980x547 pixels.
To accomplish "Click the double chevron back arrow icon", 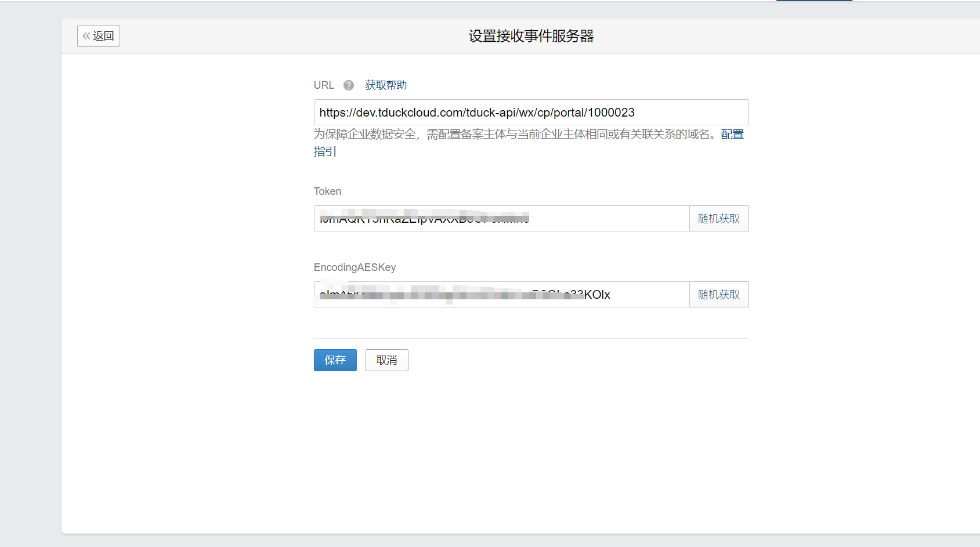I will click(86, 36).
